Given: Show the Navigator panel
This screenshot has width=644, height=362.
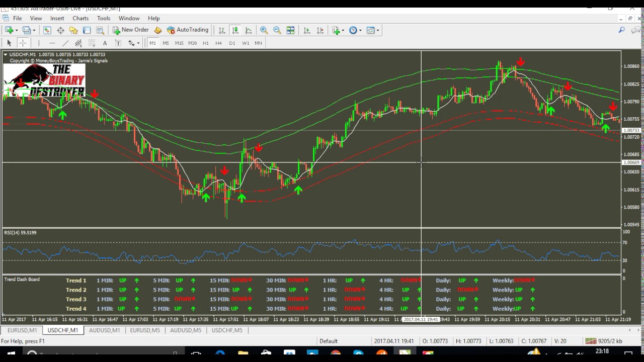Looking at the screenshot, I should point(73,30).
